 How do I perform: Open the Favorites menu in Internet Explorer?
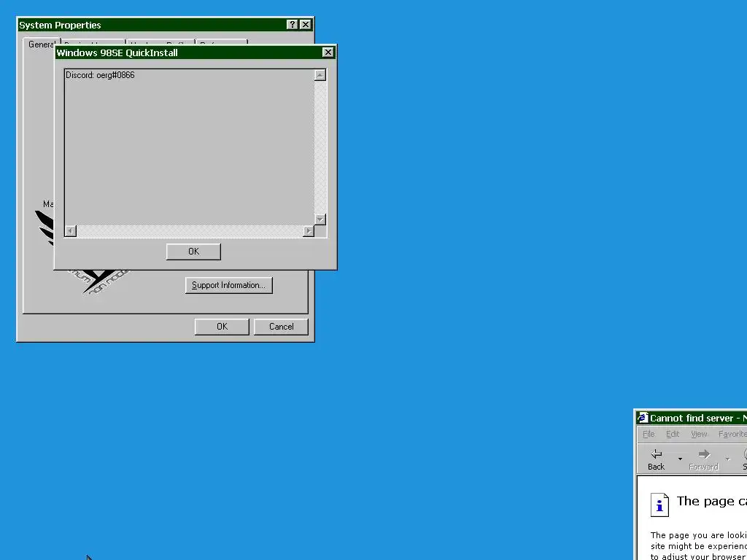point(732,434)
